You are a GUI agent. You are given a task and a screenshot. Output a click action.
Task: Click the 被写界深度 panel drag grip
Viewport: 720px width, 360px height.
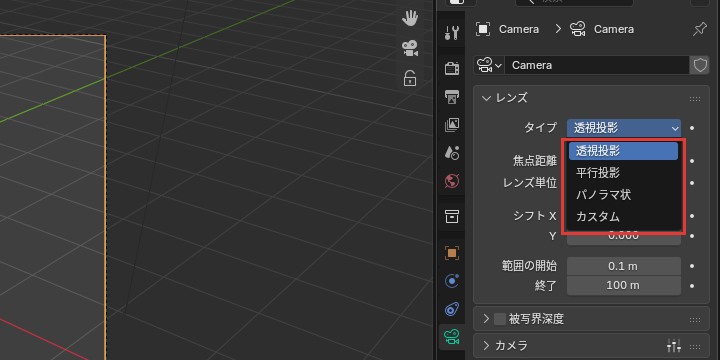[x=695, y=319]
